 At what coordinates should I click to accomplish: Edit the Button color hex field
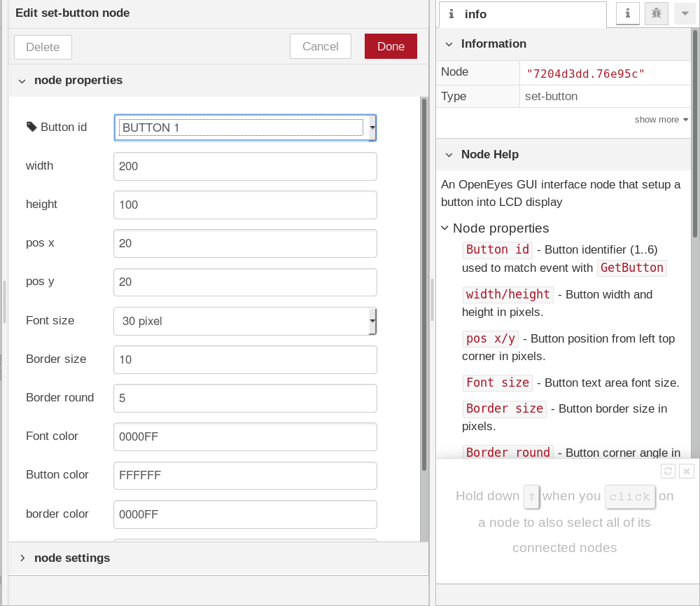click(x=245, y=476)
